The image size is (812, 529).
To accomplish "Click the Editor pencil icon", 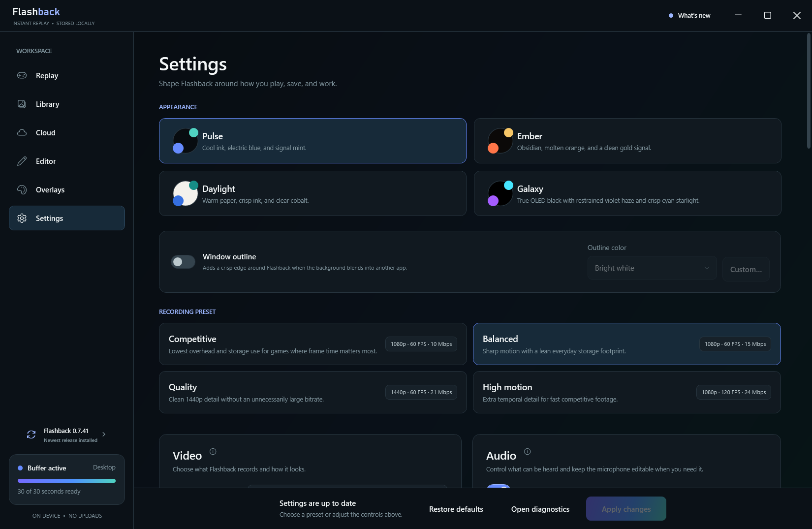I will coord(22,161).
